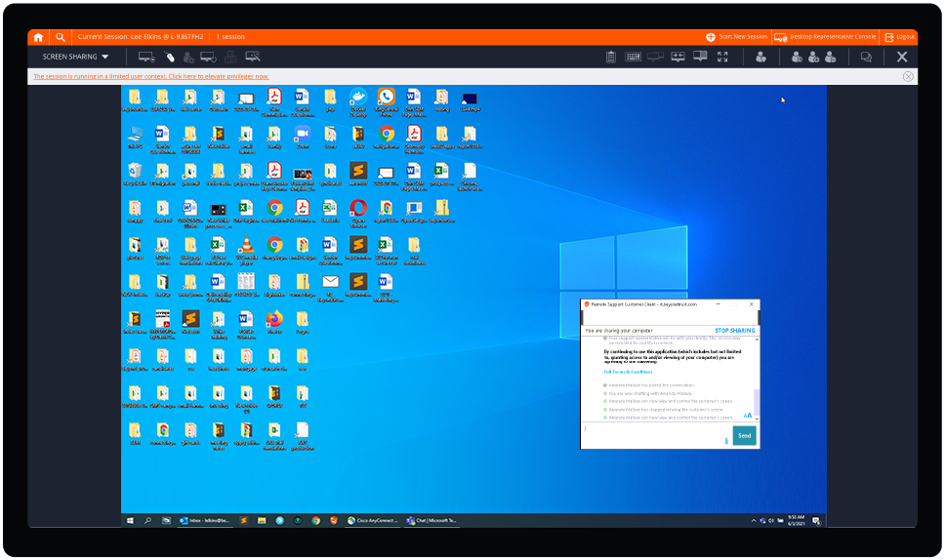Viewport: 945px width, 560px height.
Task: Select the VLC media player desktop icon
Action: pos(246,250)
